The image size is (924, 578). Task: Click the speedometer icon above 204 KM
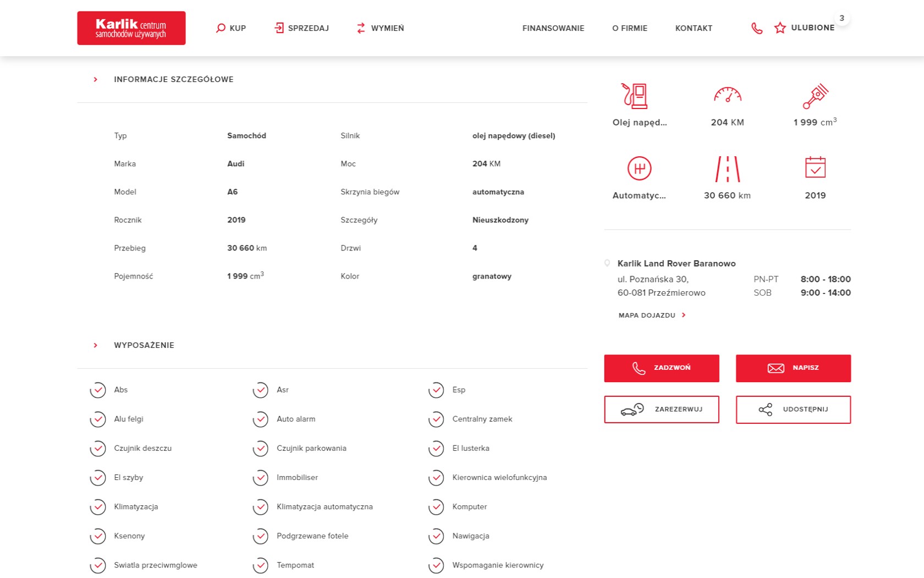click(727, 95)
